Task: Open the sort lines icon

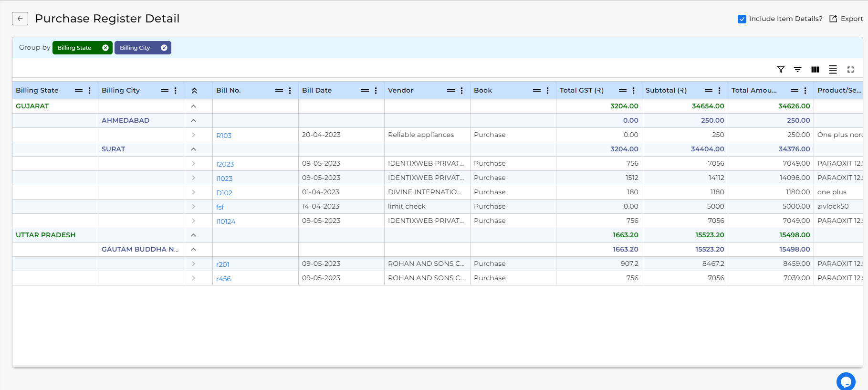Action: (x=797, y=70)
